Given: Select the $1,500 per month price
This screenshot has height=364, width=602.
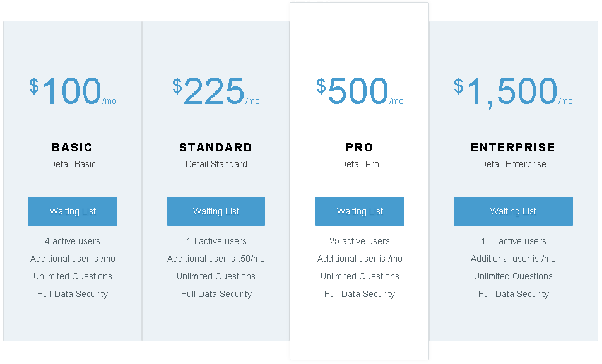Looking at the screenshot, I should click(513, 91).
